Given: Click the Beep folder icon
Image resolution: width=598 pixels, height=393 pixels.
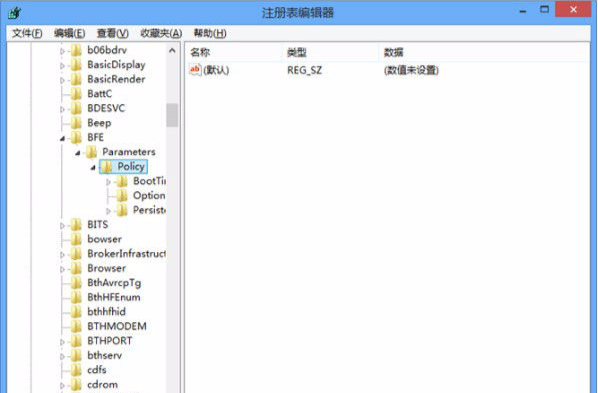Looking at the screenshot, I should point(76,123).
